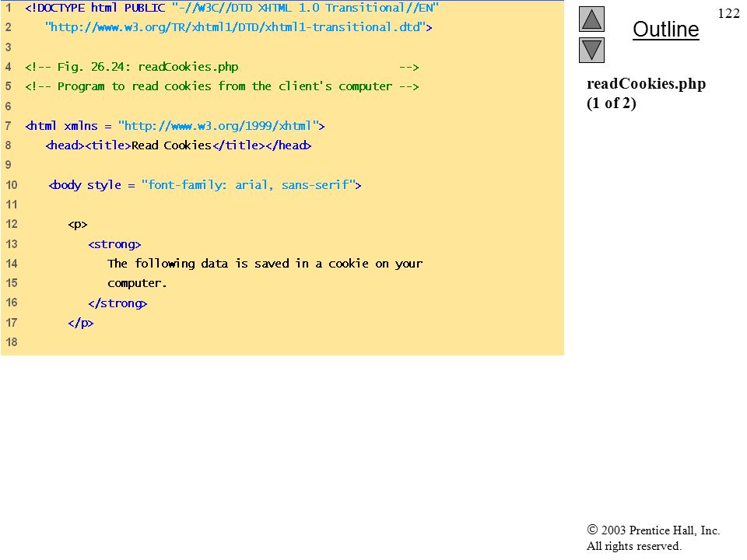Click the word 'computer.' on line 15
The image size is (747, 560).
[x=137, y=283]
